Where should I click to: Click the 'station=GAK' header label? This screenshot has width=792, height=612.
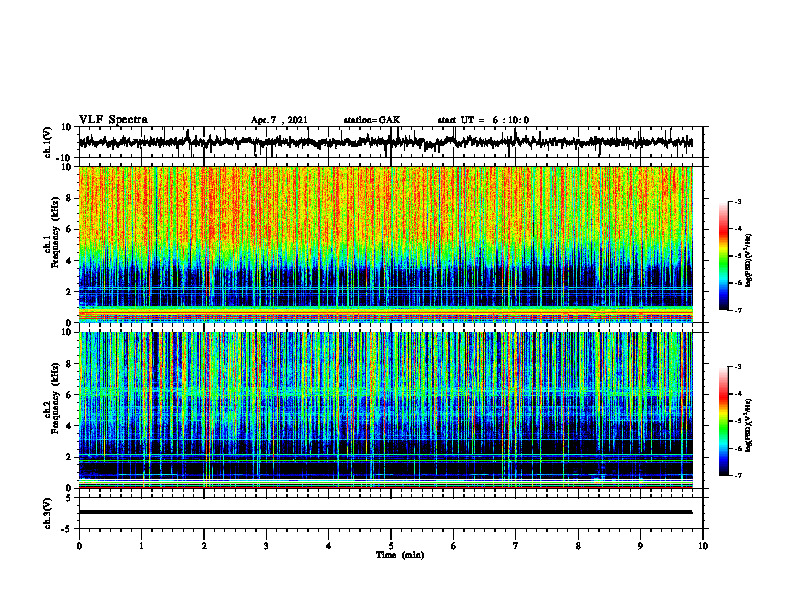tap(372, 120)
